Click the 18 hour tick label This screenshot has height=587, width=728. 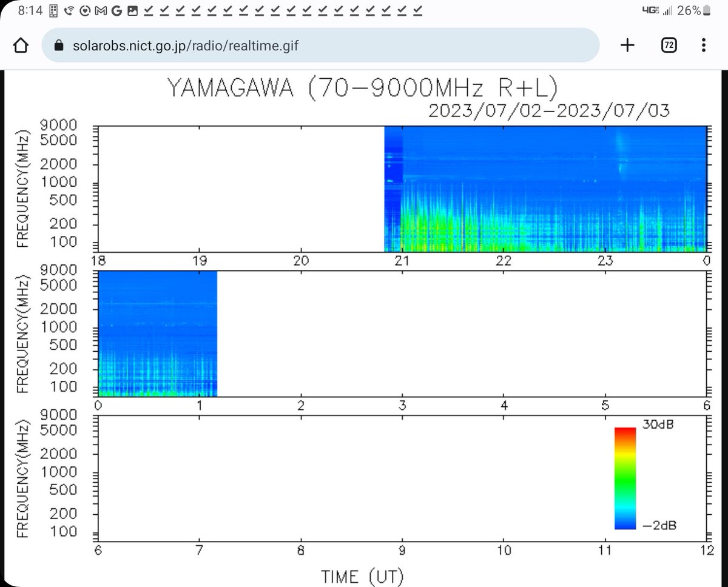click(x=98, y=261)
